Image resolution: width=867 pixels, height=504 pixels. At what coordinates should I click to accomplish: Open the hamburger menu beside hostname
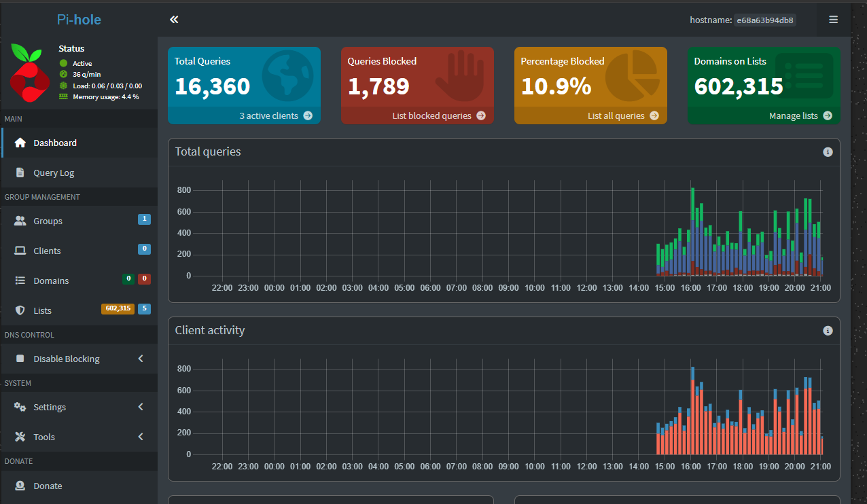[x=833, y=20]
